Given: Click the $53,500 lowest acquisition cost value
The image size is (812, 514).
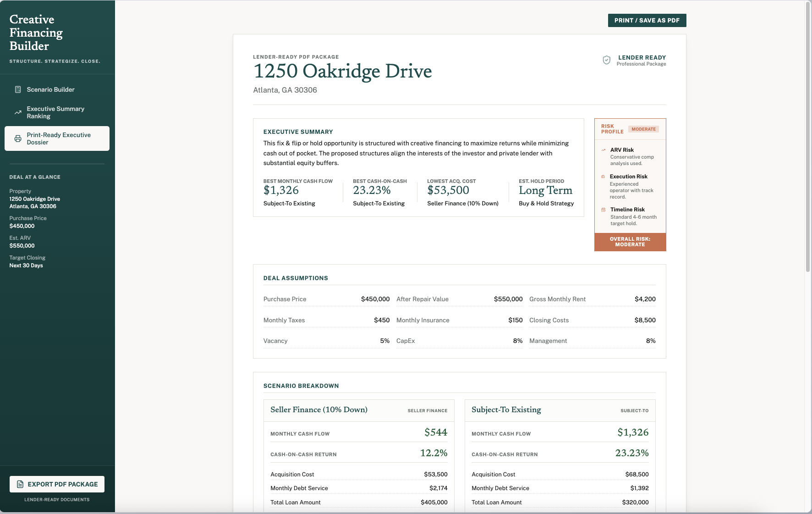Looking at the screenshot, I should [448, 190].
